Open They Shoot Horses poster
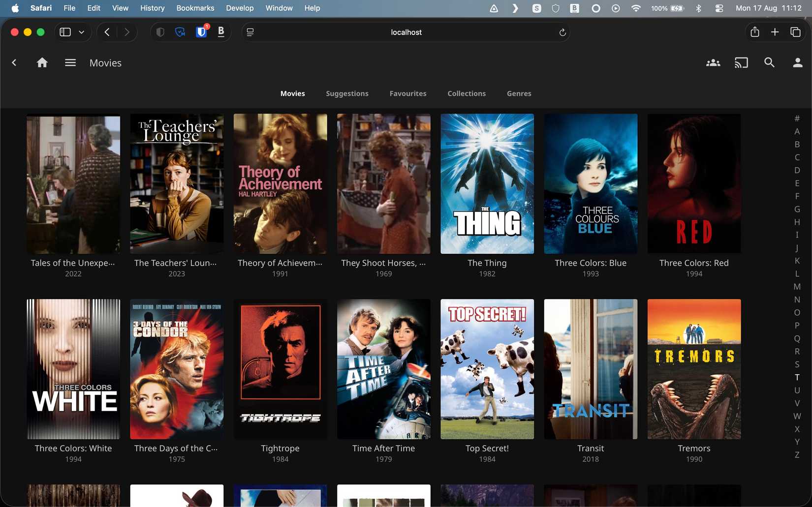 tap(384, 184)
